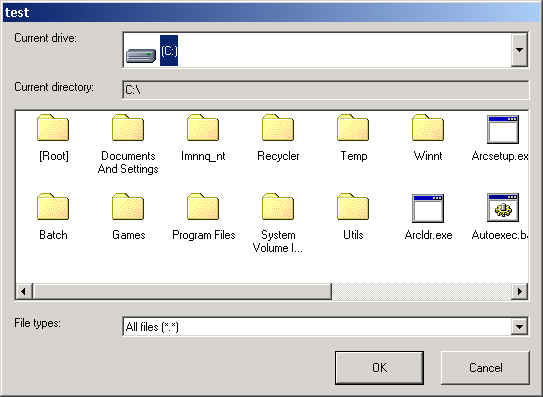Click the "System Volume I..." label

coord(278,241)
